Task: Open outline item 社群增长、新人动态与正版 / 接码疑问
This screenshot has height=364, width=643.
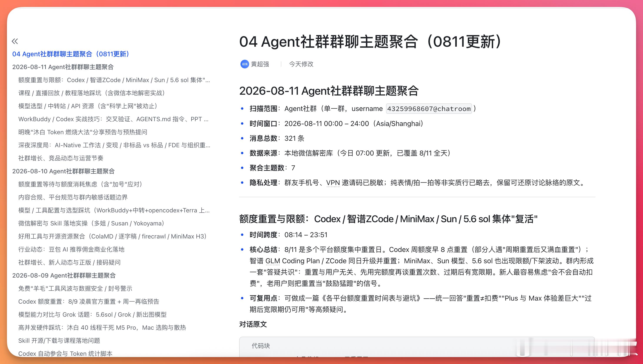Action: [x=70, y=262]
